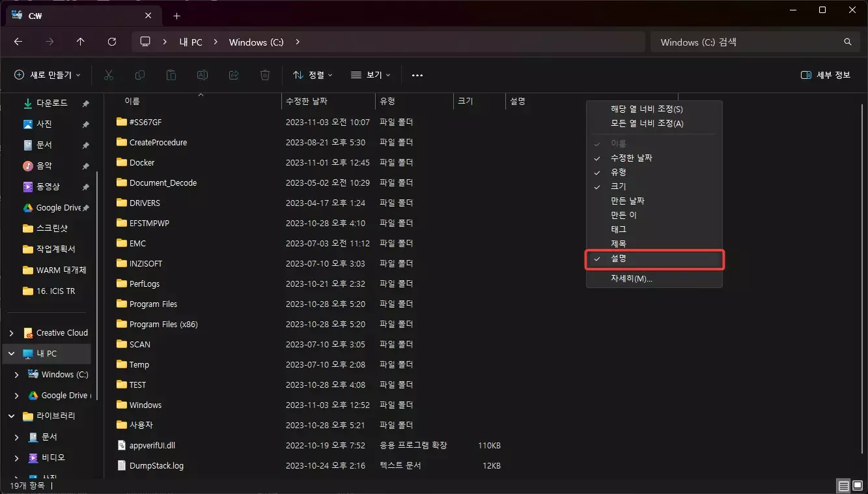
Task: Click the Share icon in toolbar
Action: pyautogui.click(x=234, y=75)
